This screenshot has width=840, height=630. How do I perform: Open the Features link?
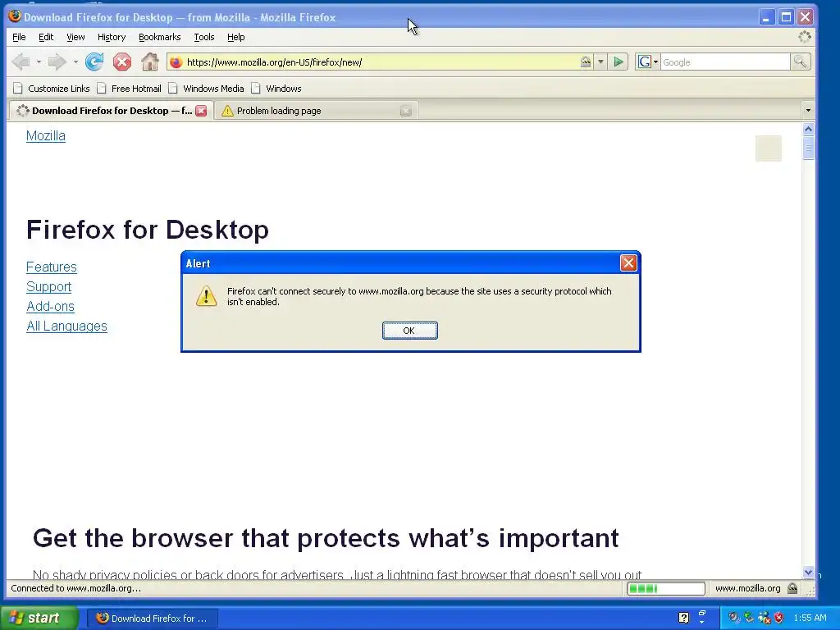(52, 267)
